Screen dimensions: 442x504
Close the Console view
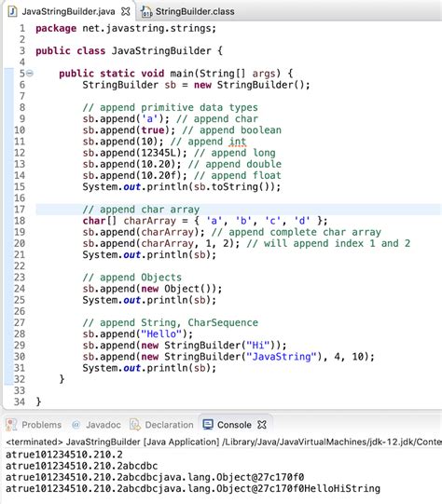[262, 425]
